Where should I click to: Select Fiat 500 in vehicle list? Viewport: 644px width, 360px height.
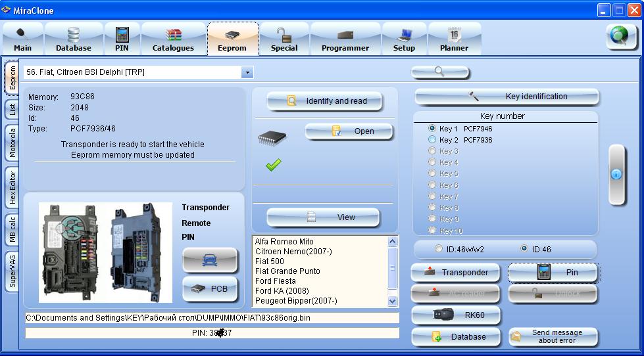270,261
